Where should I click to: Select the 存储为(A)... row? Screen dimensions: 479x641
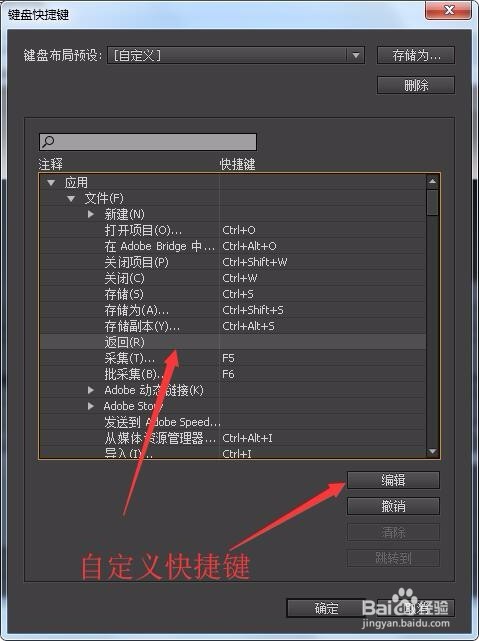click(232, 310)
